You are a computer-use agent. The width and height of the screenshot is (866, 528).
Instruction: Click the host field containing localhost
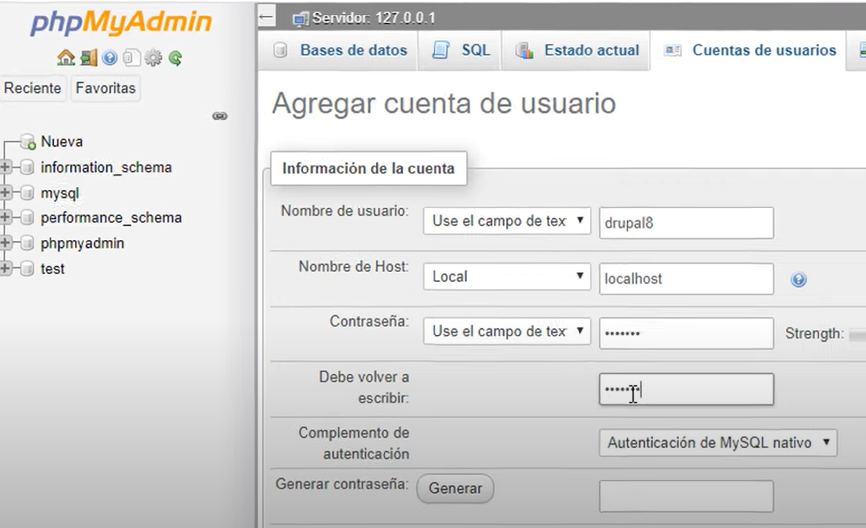(x=687, y=278)
